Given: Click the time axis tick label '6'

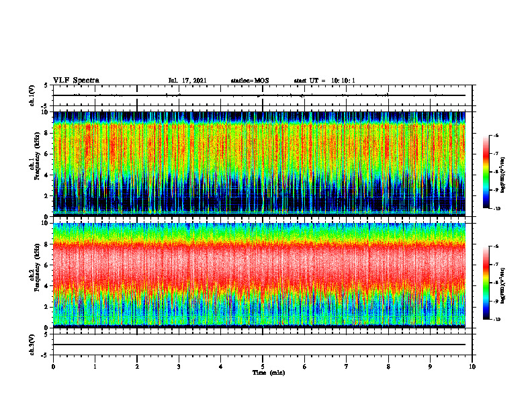Looking at the screenshot, I should (x=305, y=367).
